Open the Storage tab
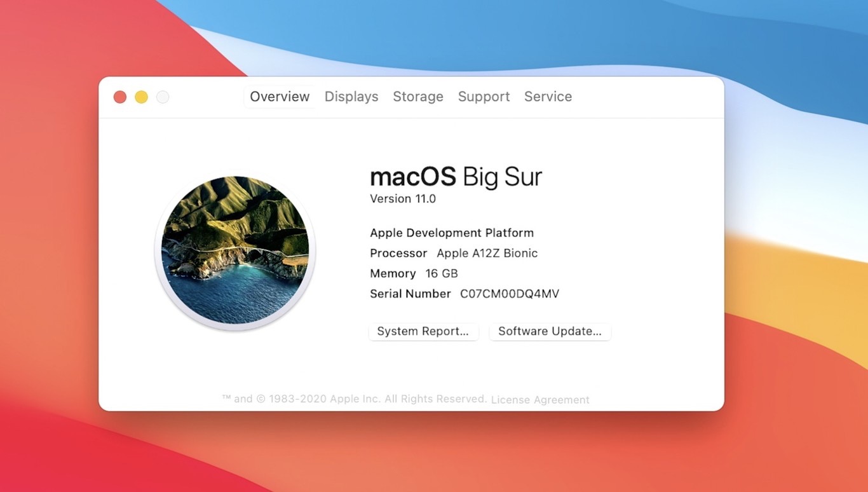868x492 pixels. click(418, 97)
